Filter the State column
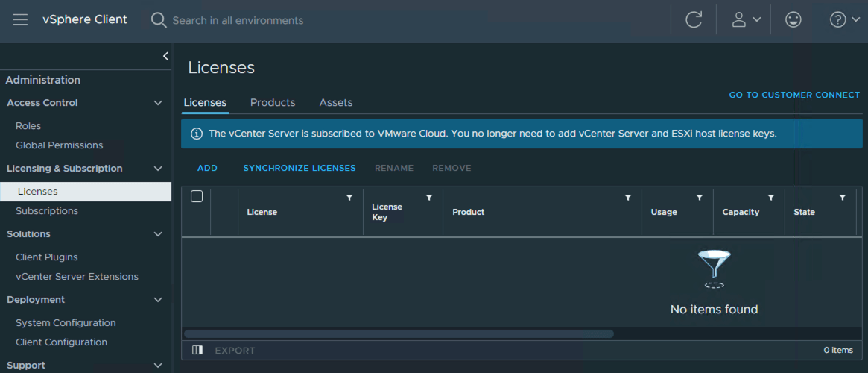 tap(842, 198)
